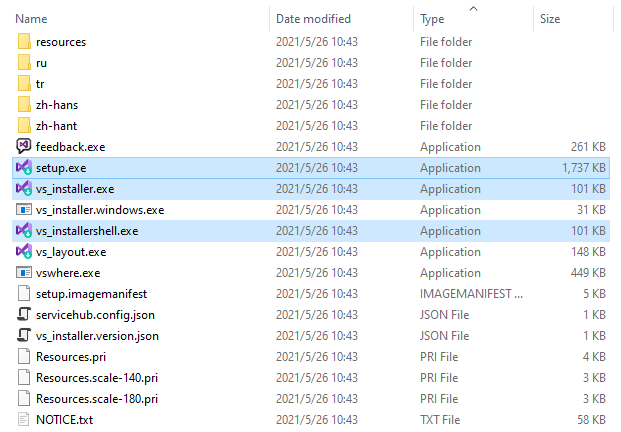621x432 pixels.
Task: Click Application type of vs_installershell.exe
Action: [x=450, y=231]
